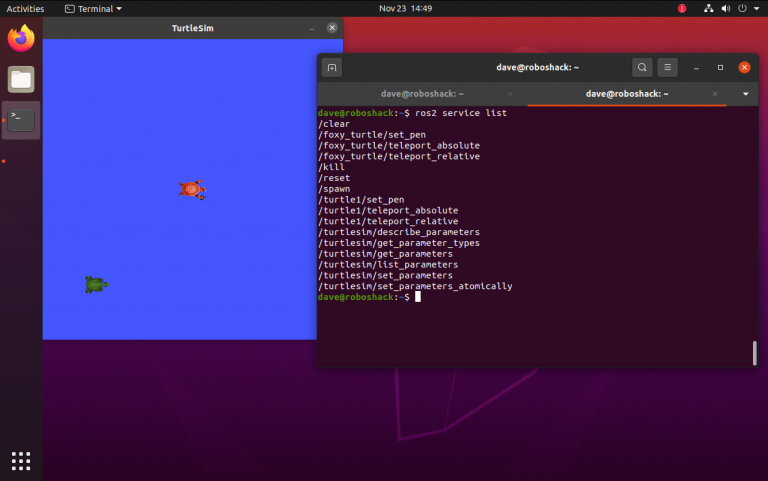Click the terminal vertical scrollbar
The image size is (768, 481).
click(x=754, y=353)
